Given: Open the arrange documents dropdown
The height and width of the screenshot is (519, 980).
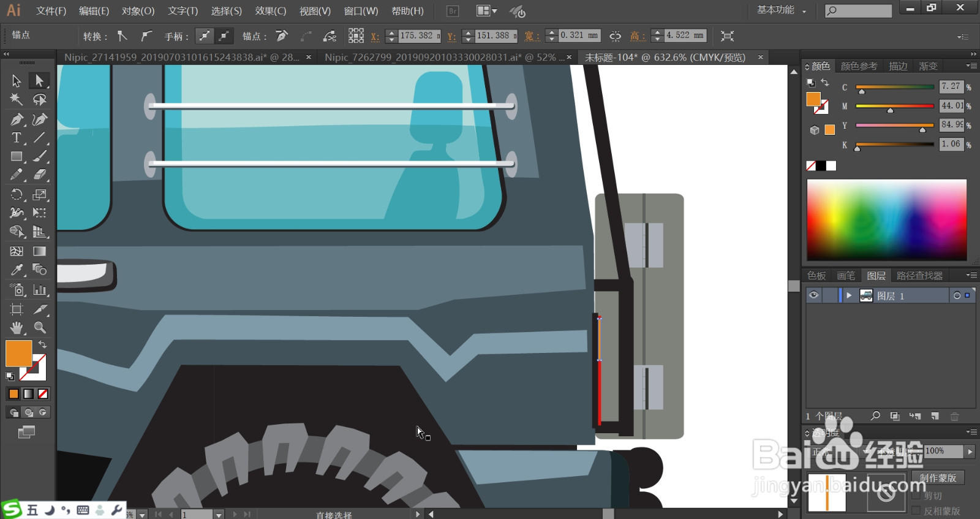Looking at the screenshot, I should [x=487, y=11].
